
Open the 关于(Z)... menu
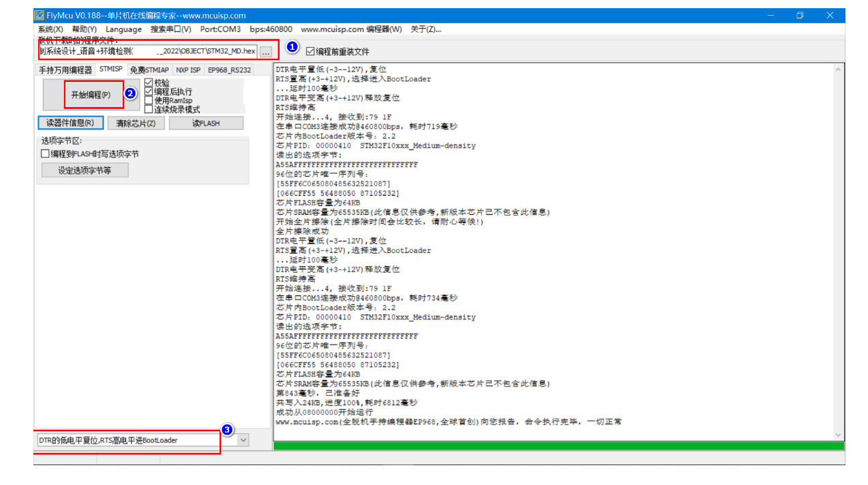[425, 29]
